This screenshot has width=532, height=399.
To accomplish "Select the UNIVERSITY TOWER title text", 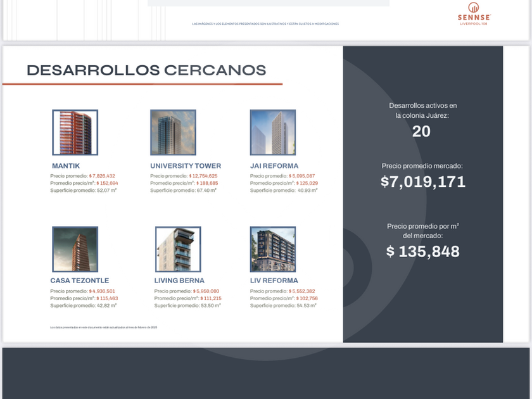I will click(186, 166).
